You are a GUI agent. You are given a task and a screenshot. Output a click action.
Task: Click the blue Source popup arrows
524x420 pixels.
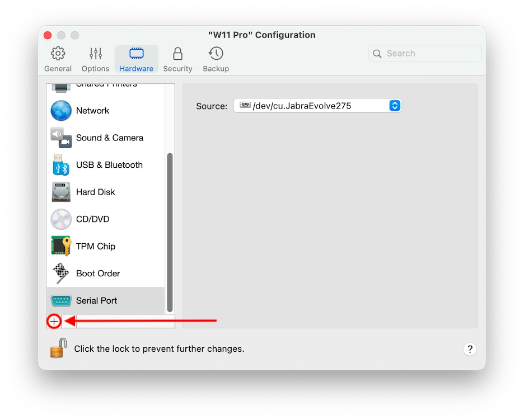click(x=395, y=106)
